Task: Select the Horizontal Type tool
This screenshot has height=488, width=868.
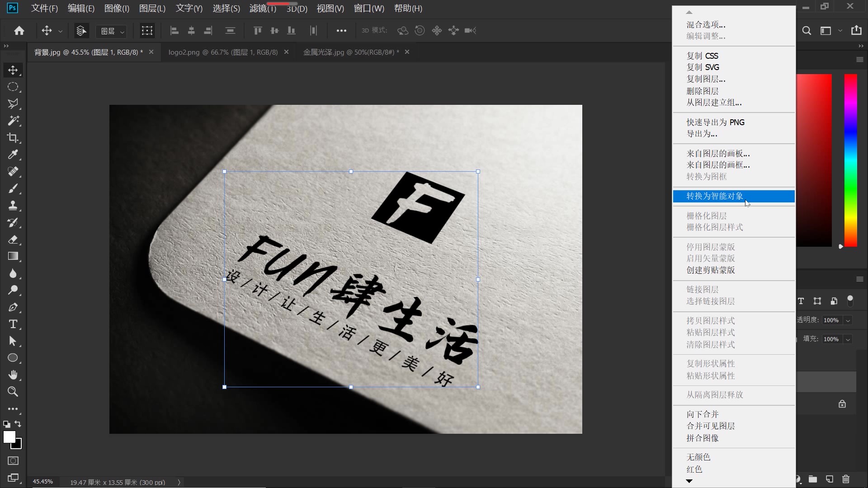Action: click(x=13, y=324)
